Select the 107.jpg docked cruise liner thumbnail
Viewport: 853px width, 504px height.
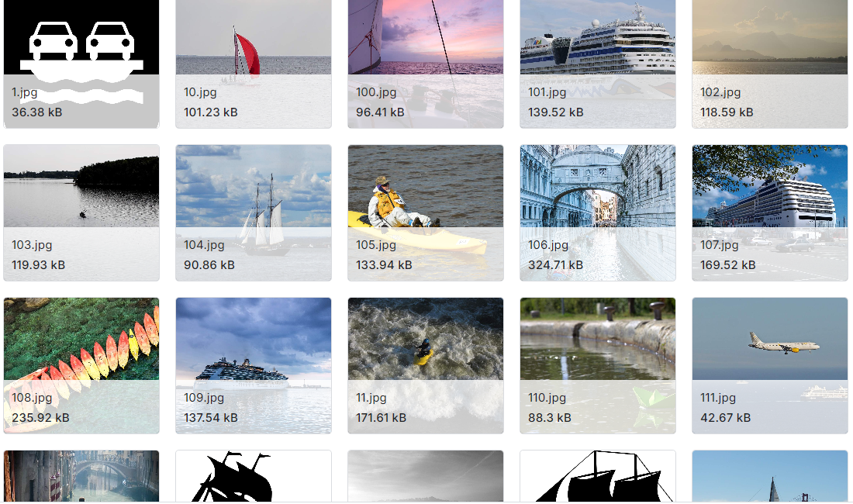[770, 212]
